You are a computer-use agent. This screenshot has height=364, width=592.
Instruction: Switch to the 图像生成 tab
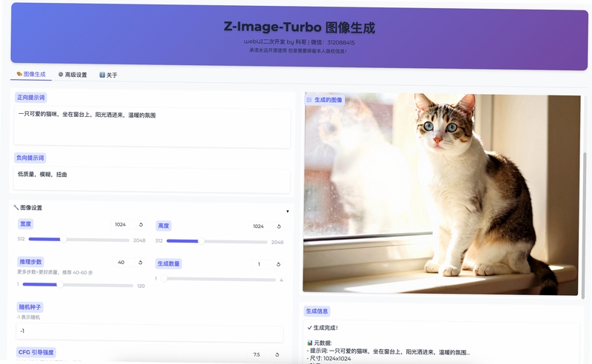tap(31, 74)
